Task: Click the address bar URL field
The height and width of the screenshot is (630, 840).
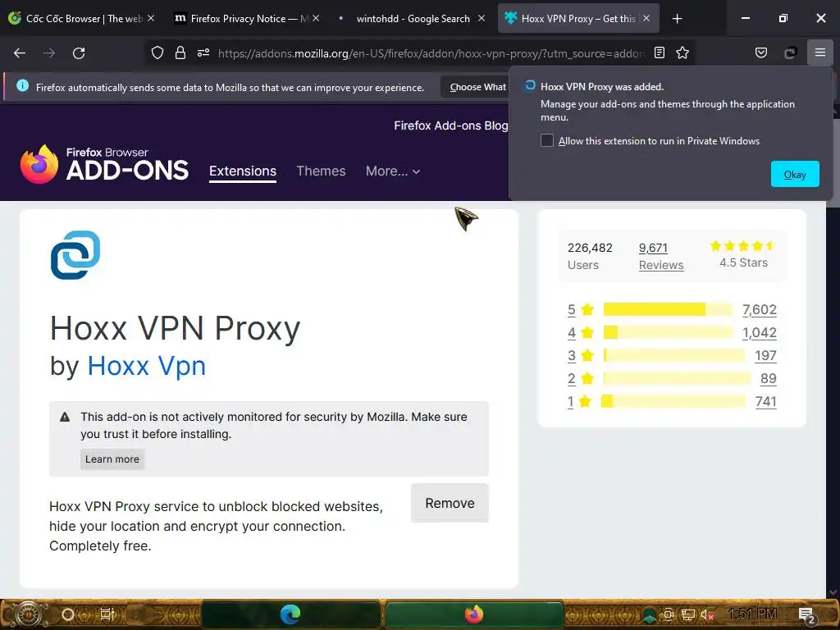Action: tap(431, 53)
